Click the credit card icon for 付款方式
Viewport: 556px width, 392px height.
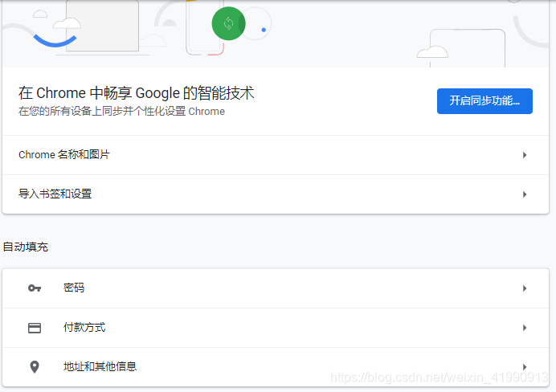pyautogui.click(x=35, y=328)
